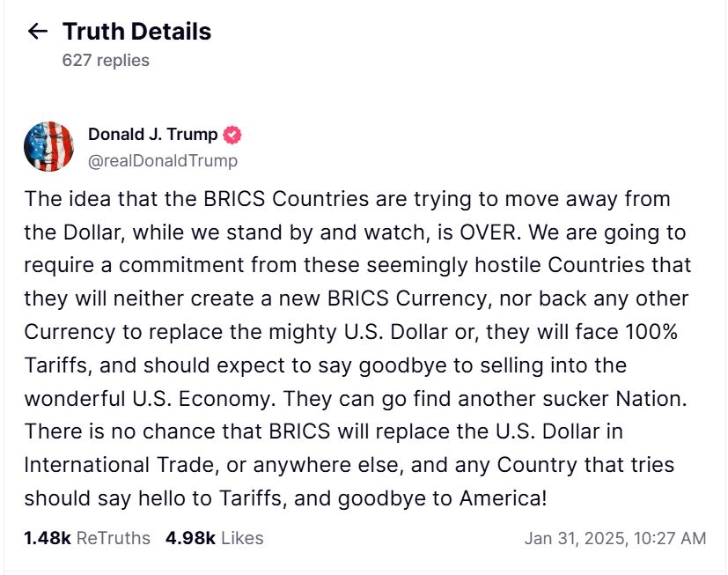
Task: Go back using the left arrow
Action: tap(38, 31)
